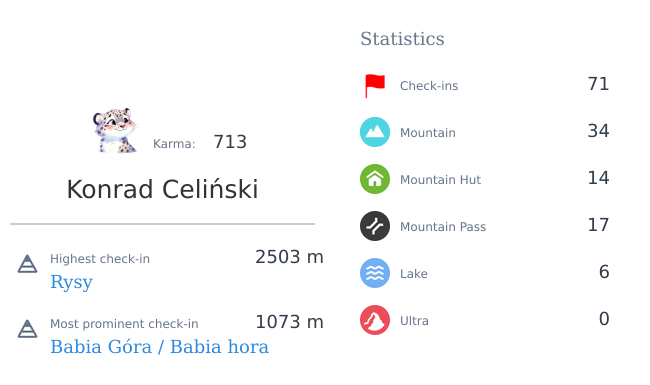The image size is (650, 385).
Task: Click the 2503 m elevation value
Action: tap(289, 257)
